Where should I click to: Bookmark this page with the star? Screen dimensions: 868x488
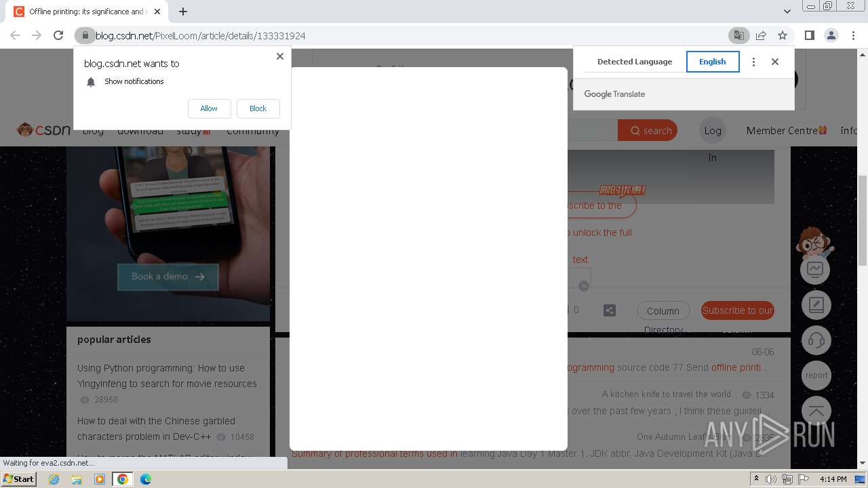pos(783,35)
